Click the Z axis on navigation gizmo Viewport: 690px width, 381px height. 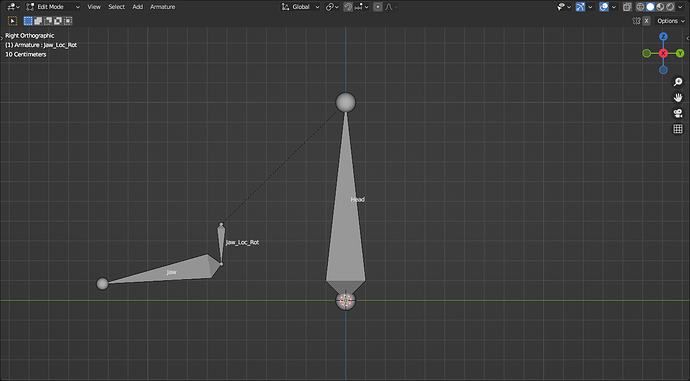pos(663,37)
